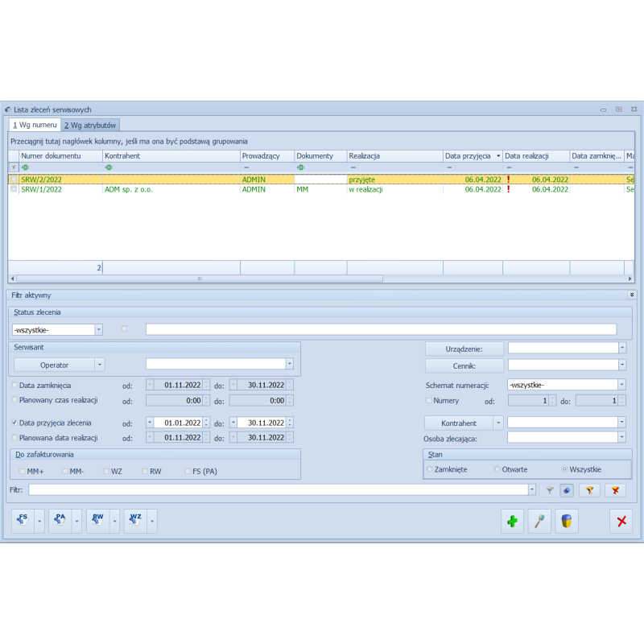This screenshot has height=644, width=644.
Task: Delete order using trash bin icon
Action: coord(567,522)
